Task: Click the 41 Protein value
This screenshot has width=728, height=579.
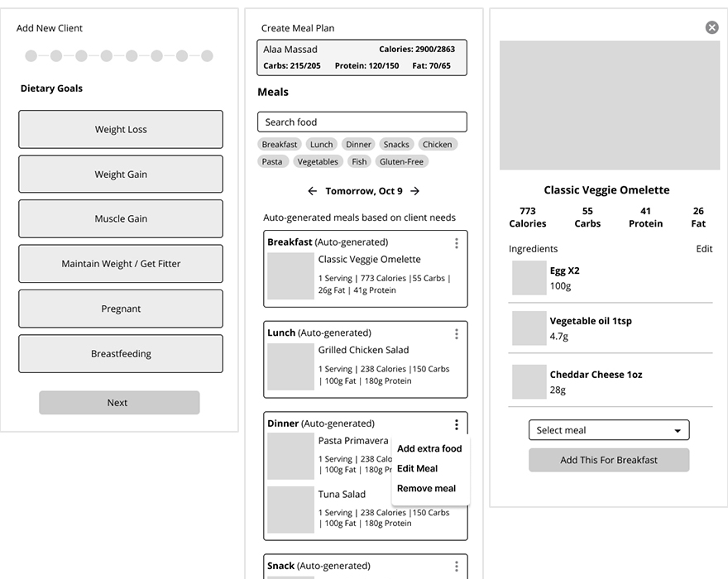Action: (645, 218)
